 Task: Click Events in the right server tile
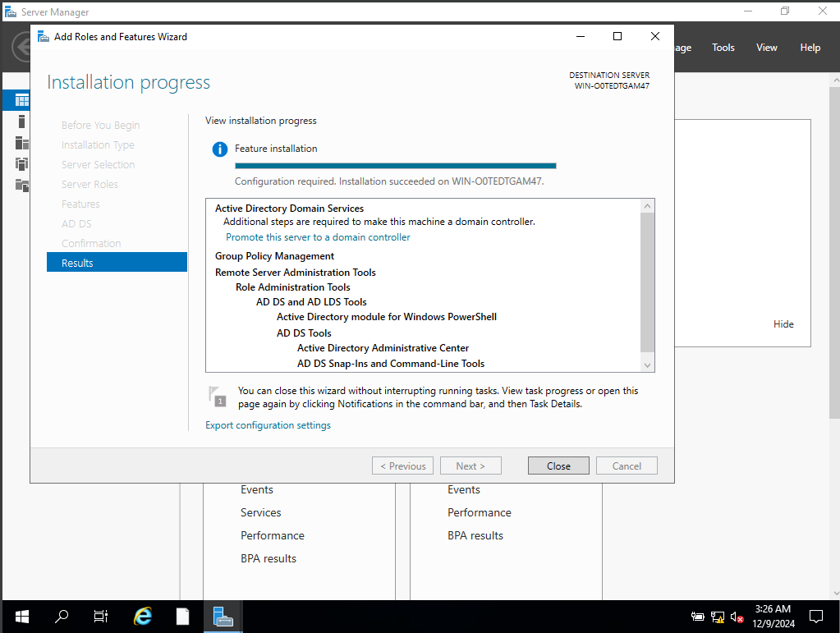point(463,489)
